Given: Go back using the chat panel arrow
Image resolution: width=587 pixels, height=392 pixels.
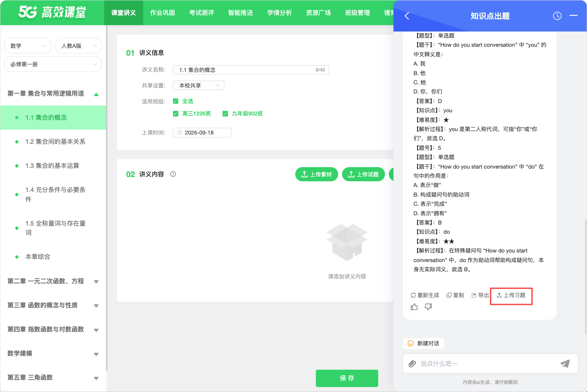Looking at the screenshot, I should pos(407,16).
